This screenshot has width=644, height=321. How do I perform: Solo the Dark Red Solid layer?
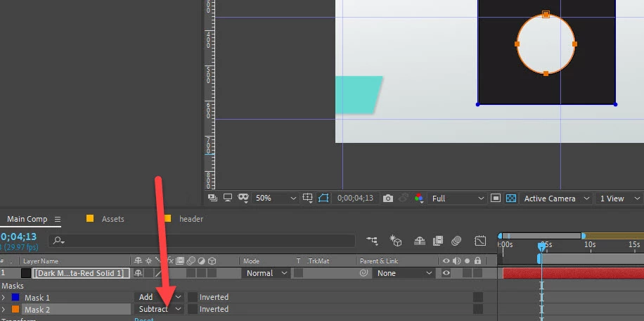click(467, 273)
